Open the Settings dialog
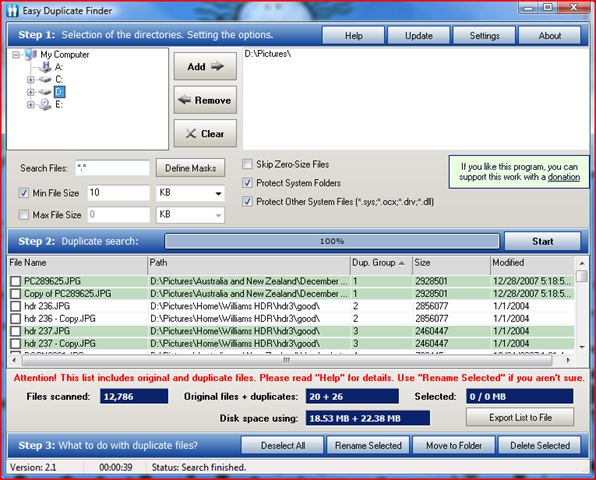 (x=485, y=36)
